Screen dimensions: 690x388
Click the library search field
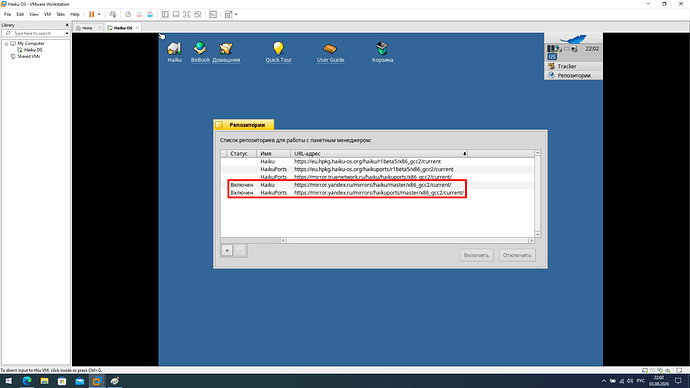tap(35, 33)
